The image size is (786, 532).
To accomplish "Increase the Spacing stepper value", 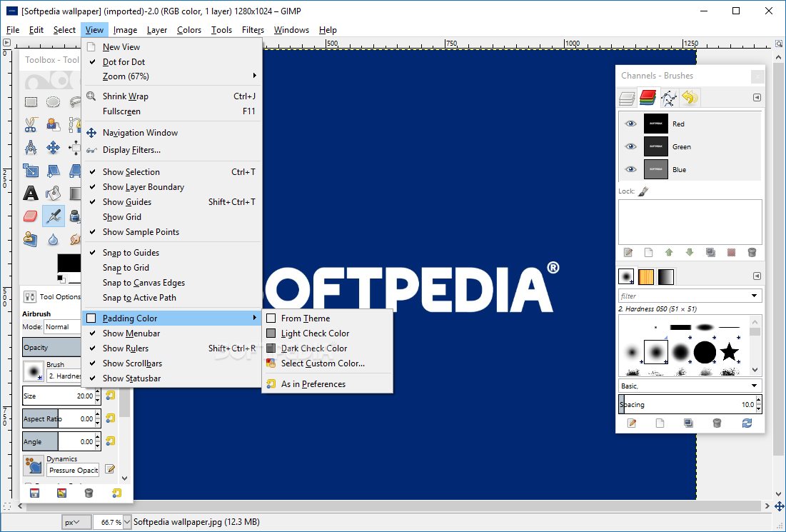I will (x=759, y=401).
